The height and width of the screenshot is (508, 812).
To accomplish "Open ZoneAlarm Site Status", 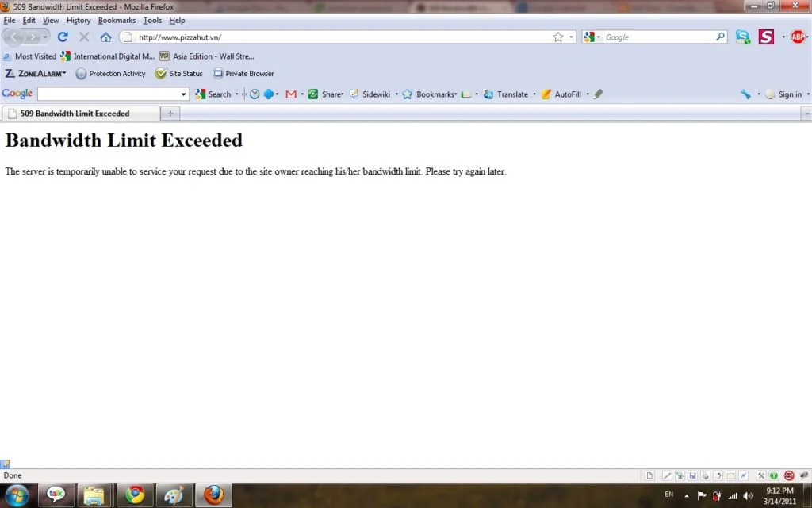I will pyautogui.click(x=179, y=74).
